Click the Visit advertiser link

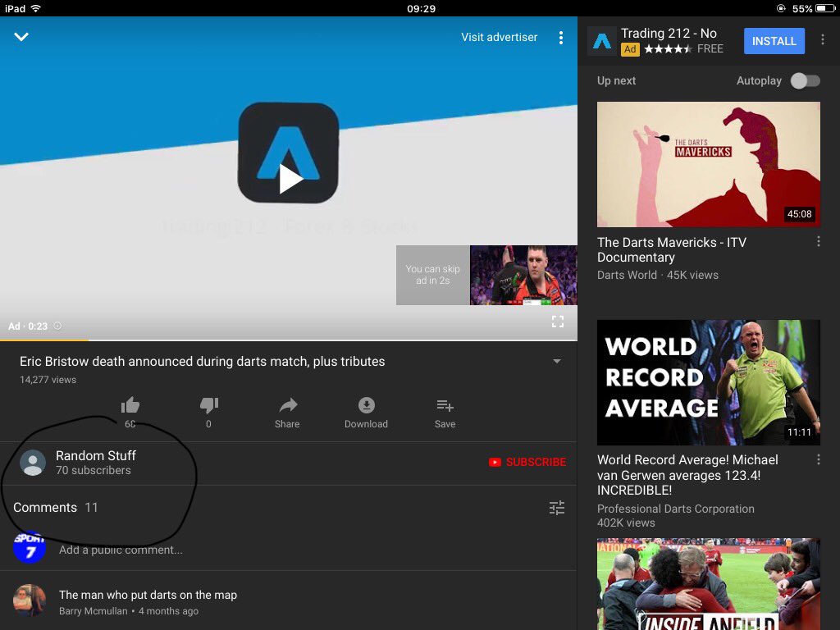pos(499,37)
